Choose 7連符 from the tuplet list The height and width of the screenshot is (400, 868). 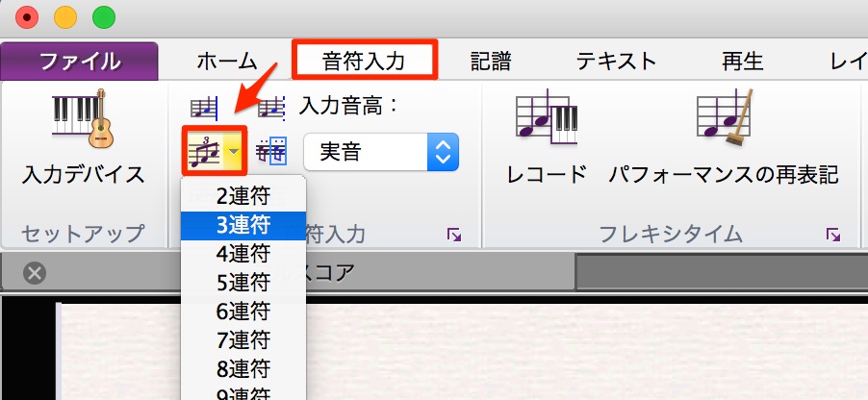click(x=243, y=340)
